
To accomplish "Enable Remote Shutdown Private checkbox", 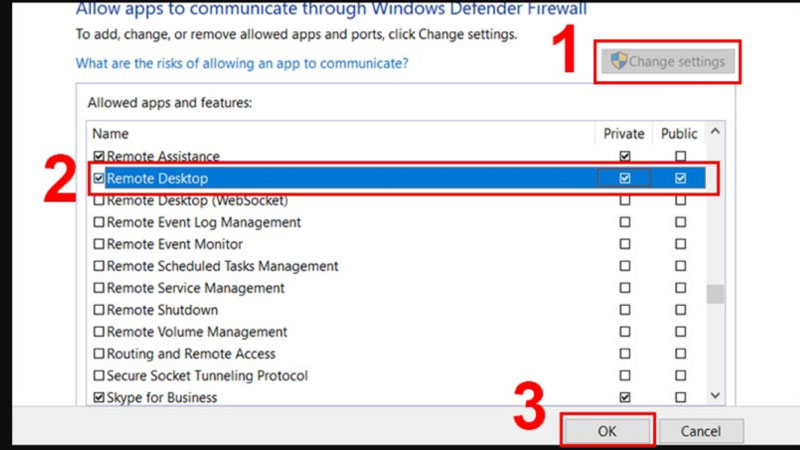I will 625,310.
